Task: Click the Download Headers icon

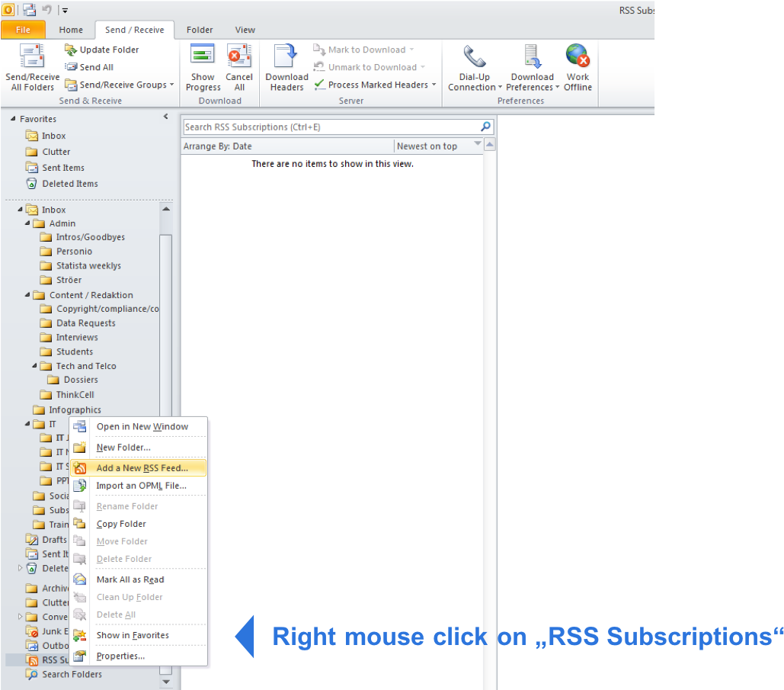Action: (x=286, y=57)
